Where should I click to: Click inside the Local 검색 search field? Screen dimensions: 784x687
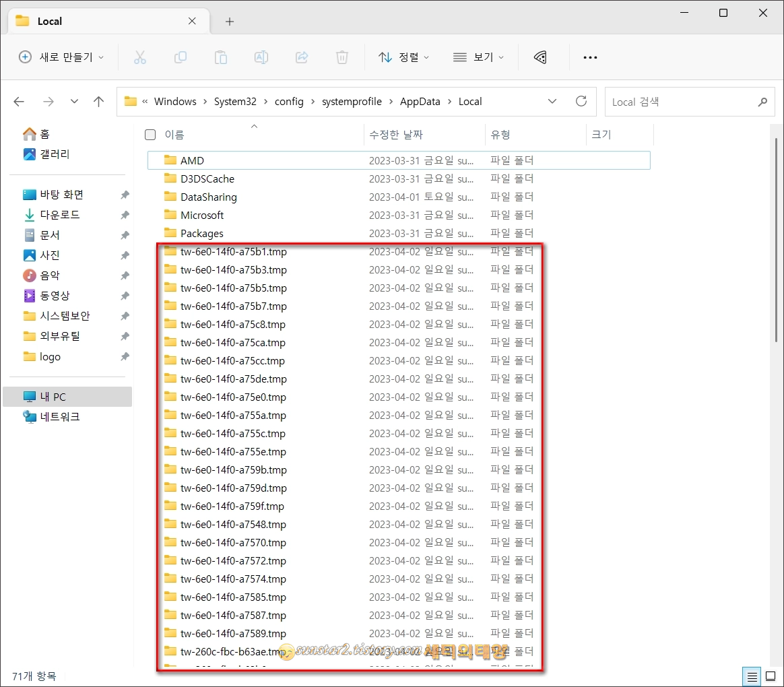tap(680, 102)
